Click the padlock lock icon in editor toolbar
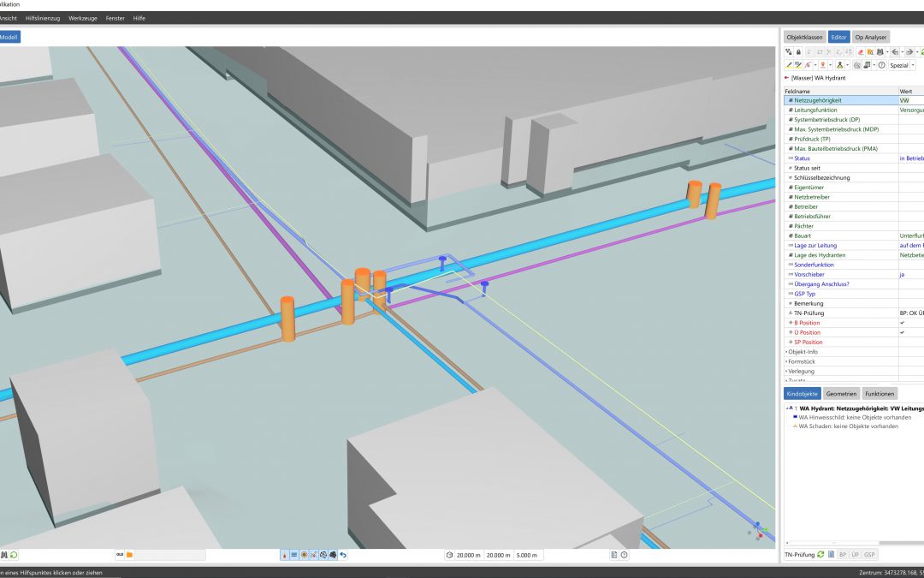 click(798, 52)
